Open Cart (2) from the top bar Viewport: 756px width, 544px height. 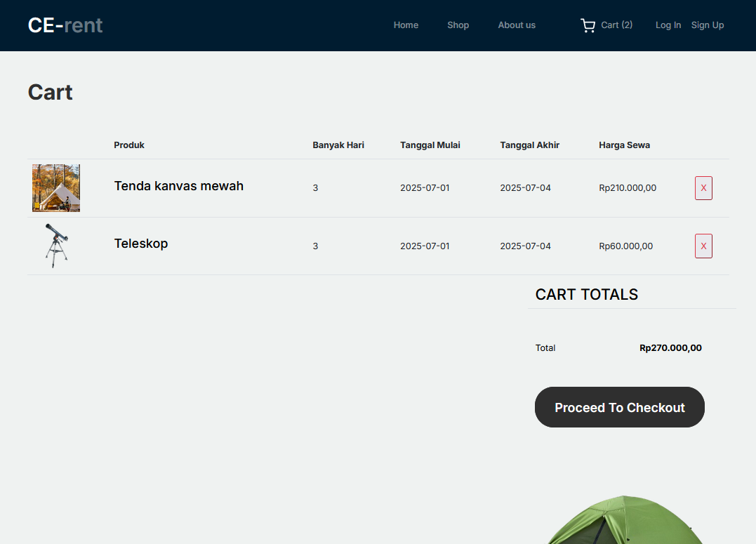[x=616, y=25]
